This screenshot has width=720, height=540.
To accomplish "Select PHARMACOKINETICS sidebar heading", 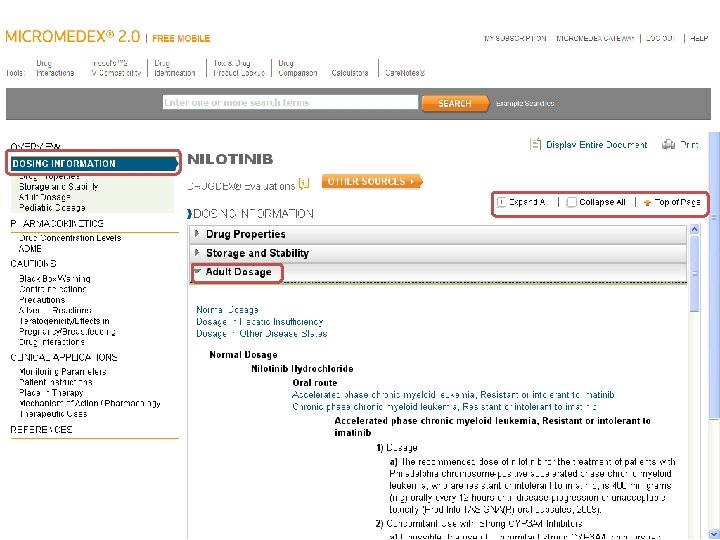I will [x=57, y=224].
